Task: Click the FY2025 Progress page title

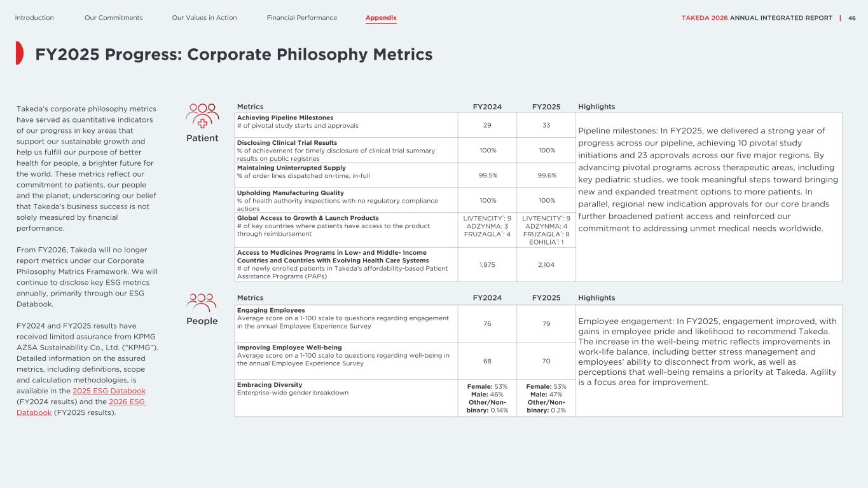Action: 234,55
